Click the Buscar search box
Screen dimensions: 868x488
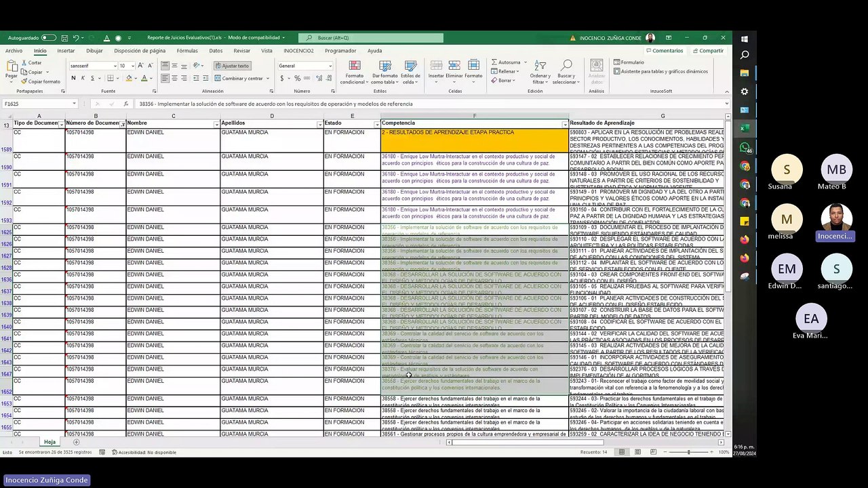[372, 38]
